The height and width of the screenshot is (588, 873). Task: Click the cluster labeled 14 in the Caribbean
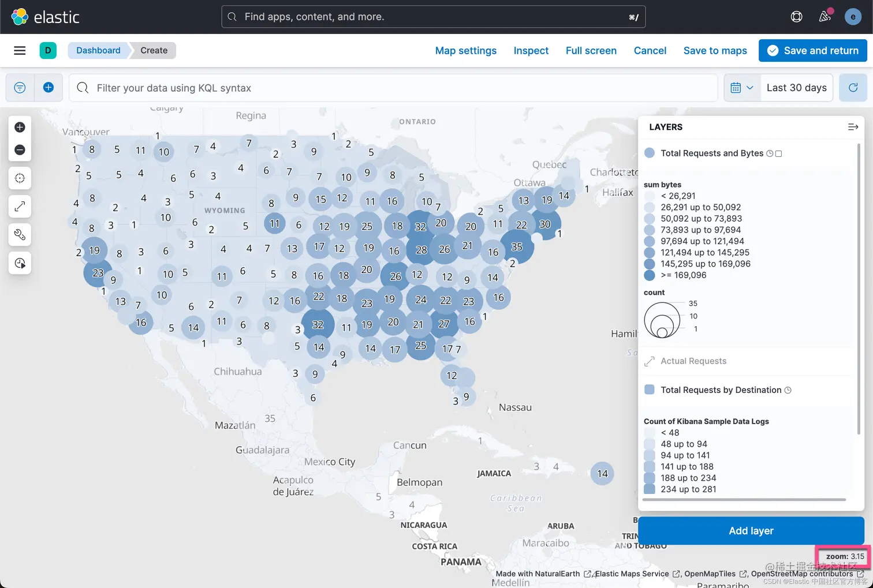[x=602, y=474]
